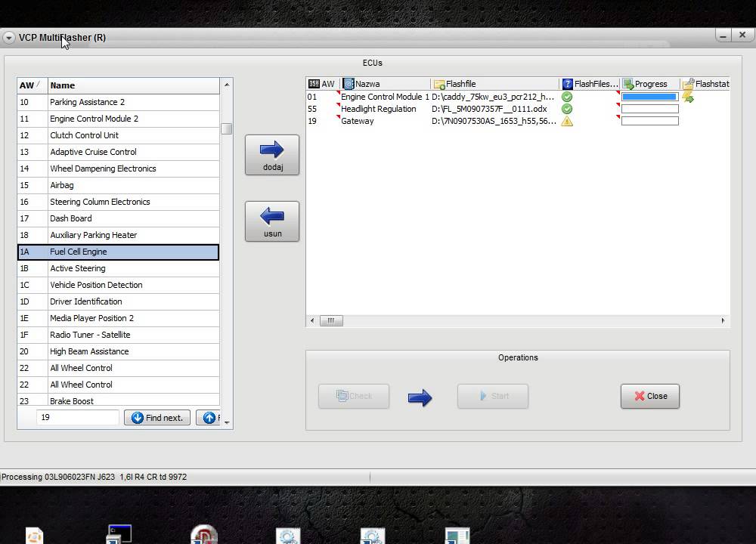The width and height of the screenshot is (756, 544).
Task: Click the ECU list scroll up arrow
Action: tap(227, 85)
